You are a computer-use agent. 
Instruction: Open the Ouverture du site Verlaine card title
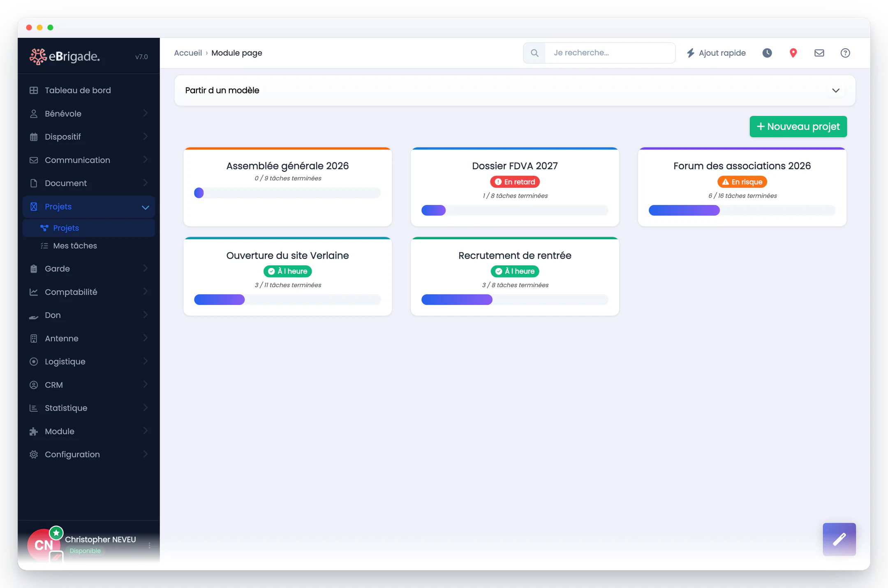[x=287, y=256]
